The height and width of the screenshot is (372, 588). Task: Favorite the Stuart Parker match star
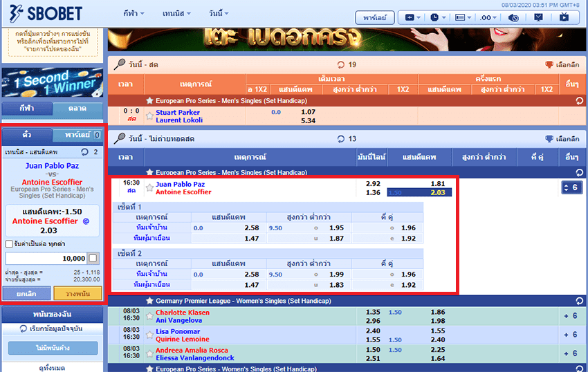(149, 116)
